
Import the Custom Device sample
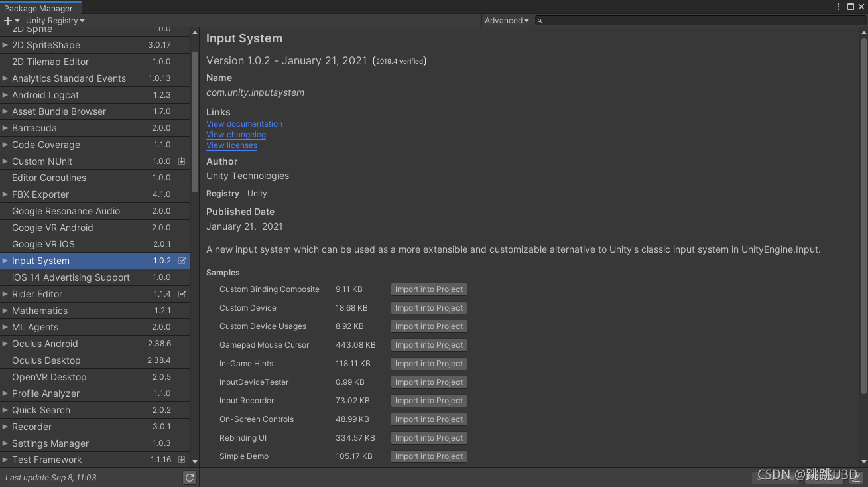[x=429, y=308]
